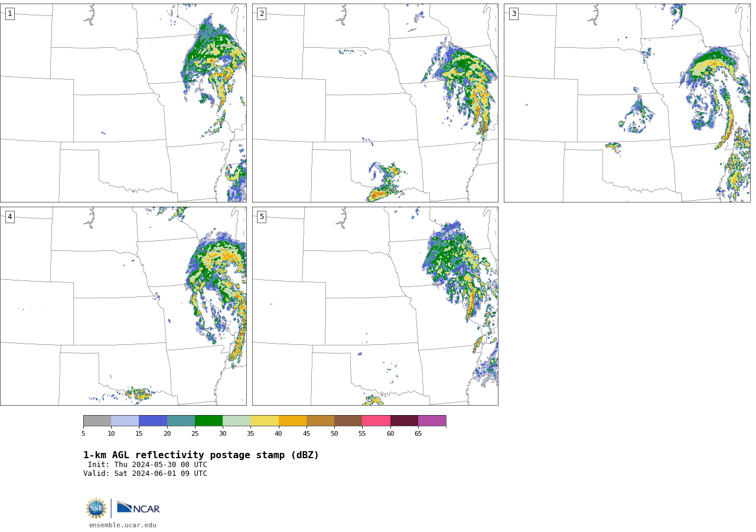Open postage stamp panel 5 map
This screenshot has width=756, height=532.
tap(375, 306)
